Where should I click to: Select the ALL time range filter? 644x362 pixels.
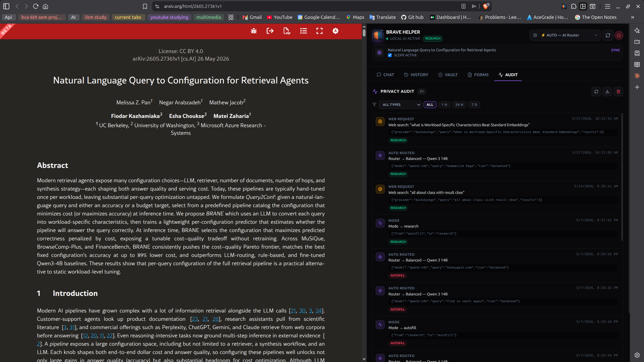tap(430, 105)
